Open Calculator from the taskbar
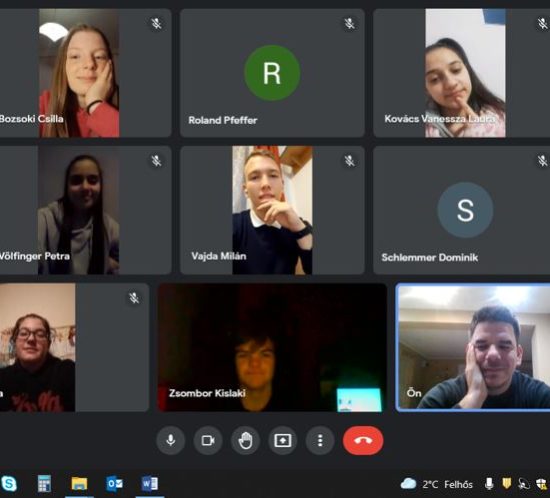The height and width of the screenshot is (498, 550). click(44, 484)
